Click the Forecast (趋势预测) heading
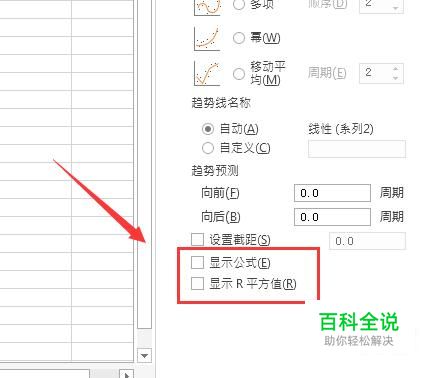 pos(215,171)
